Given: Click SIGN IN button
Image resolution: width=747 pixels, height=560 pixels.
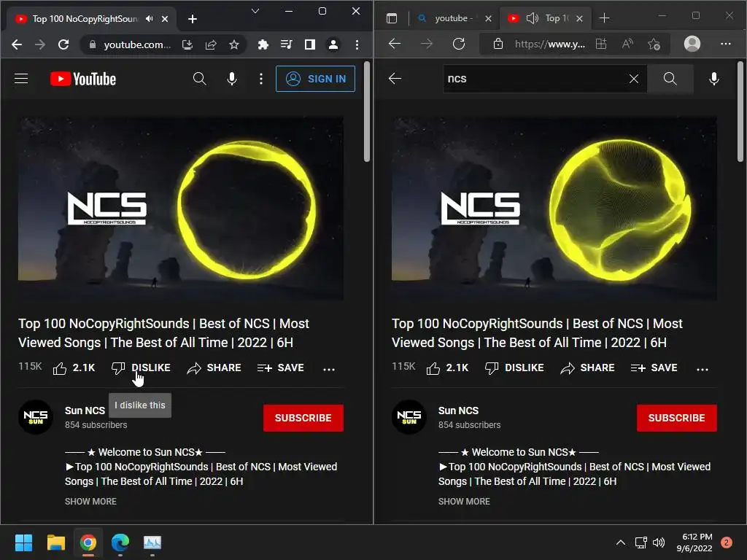Looking at the screenshot, I should pos(315,79).
